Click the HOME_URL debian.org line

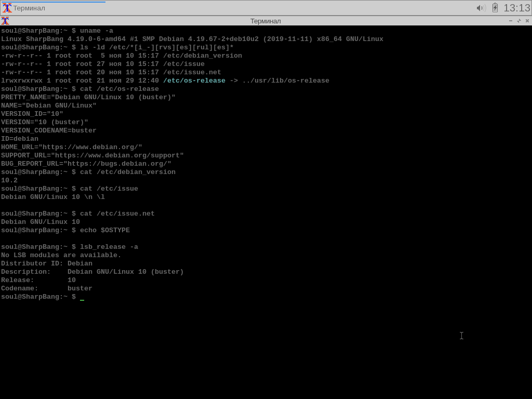(x=72, y=147)
